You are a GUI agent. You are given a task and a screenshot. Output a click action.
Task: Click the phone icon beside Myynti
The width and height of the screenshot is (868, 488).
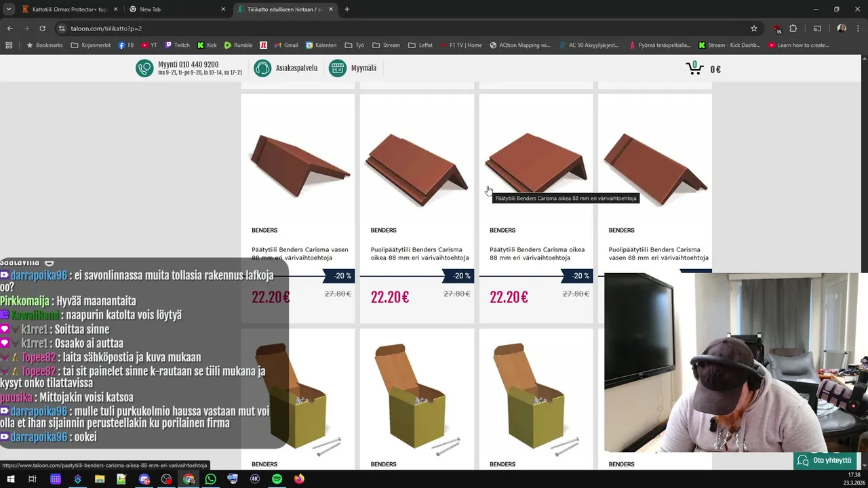[x=144, y=68]
